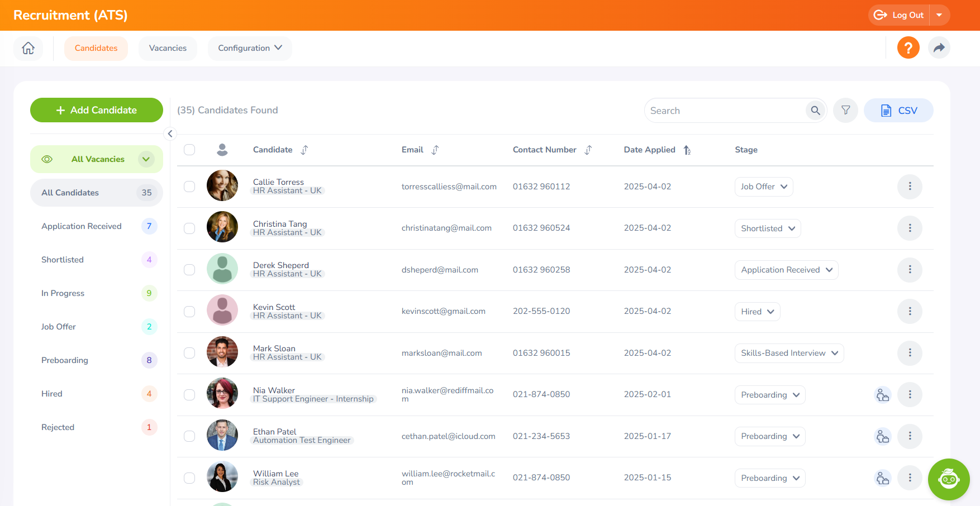Click the Add Candidate button
This screenshot has width=980, height=506.
[x=97, y=110]
